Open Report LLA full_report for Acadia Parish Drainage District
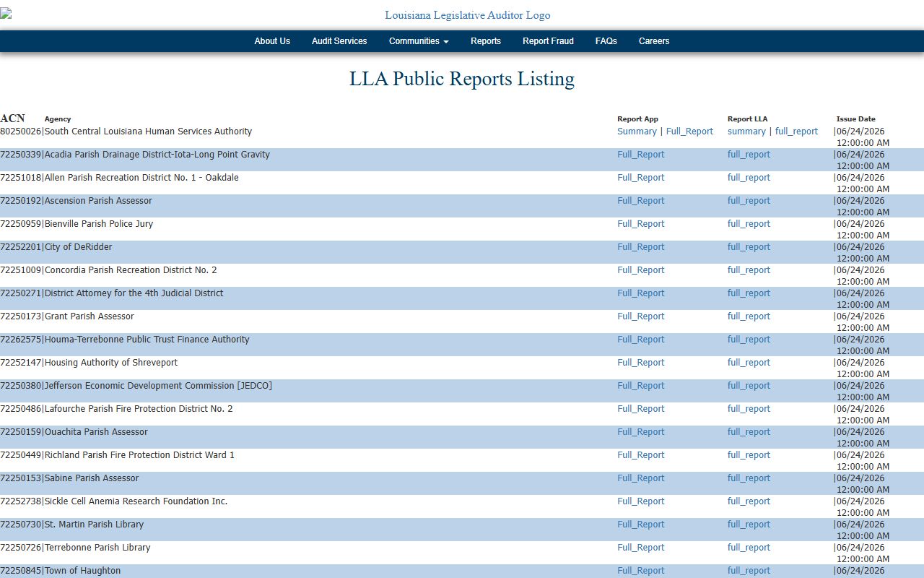This screenshot has height=578, width=924. [749, 155]
